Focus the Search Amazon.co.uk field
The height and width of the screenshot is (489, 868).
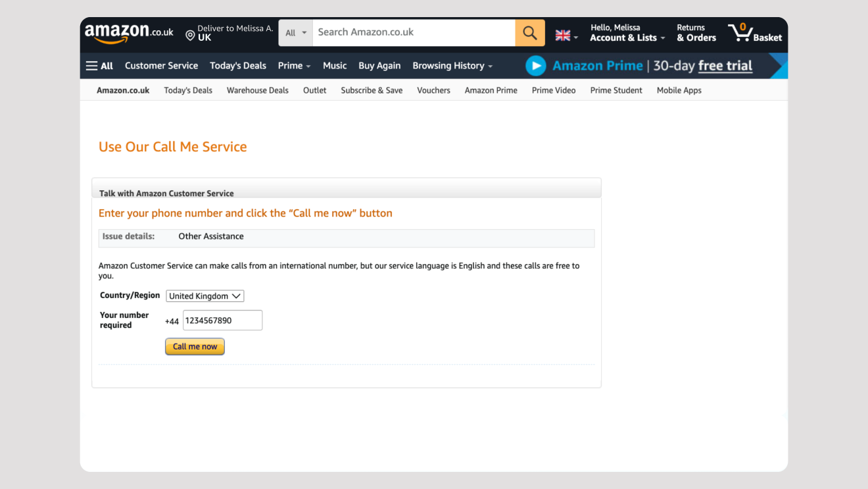413,32
